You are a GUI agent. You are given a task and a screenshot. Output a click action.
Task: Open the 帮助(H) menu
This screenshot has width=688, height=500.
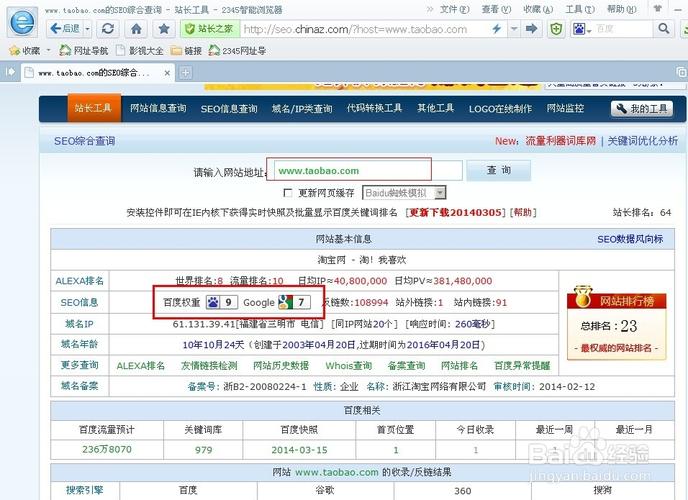[621, 9]
